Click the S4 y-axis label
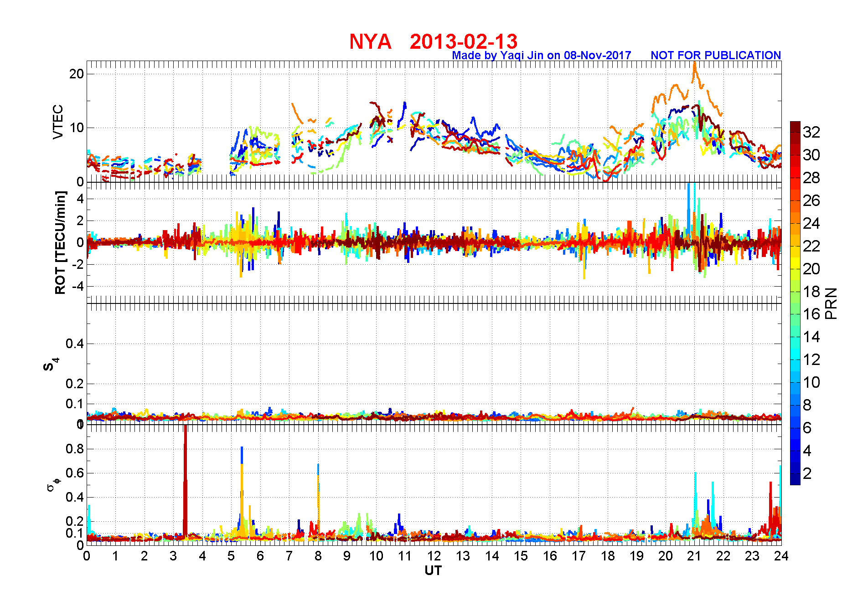868x606 pixels. click(x=51, y=365)
